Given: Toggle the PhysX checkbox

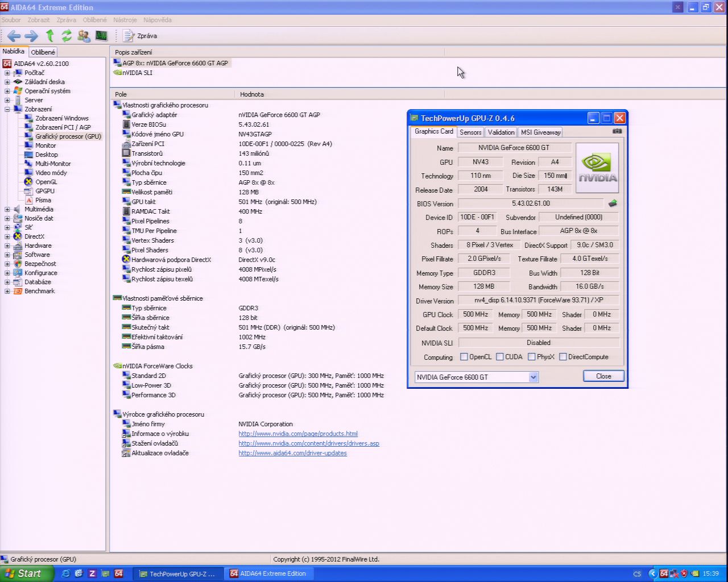Looking at the screenshot, I should coord(531,357).
